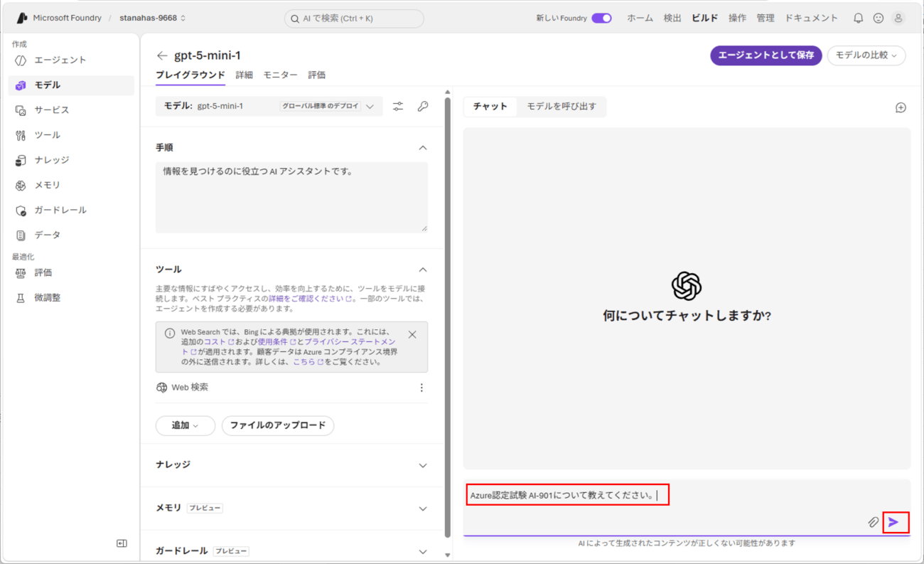Click the scroll-down arrow of playground panel
The image size is (924, 564).
448,555
